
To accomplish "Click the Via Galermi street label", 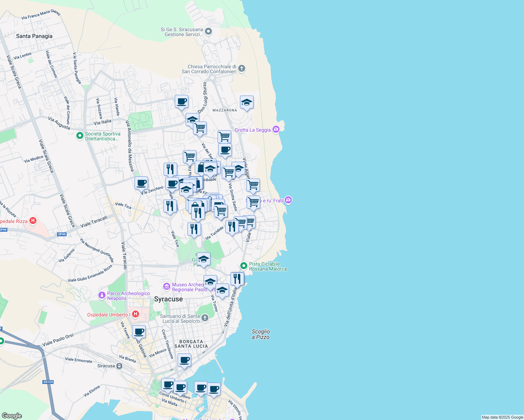I will [67, 255].
